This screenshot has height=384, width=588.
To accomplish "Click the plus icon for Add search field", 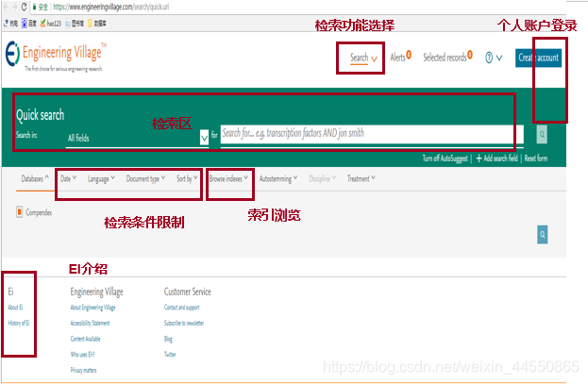I will (479, 159).
